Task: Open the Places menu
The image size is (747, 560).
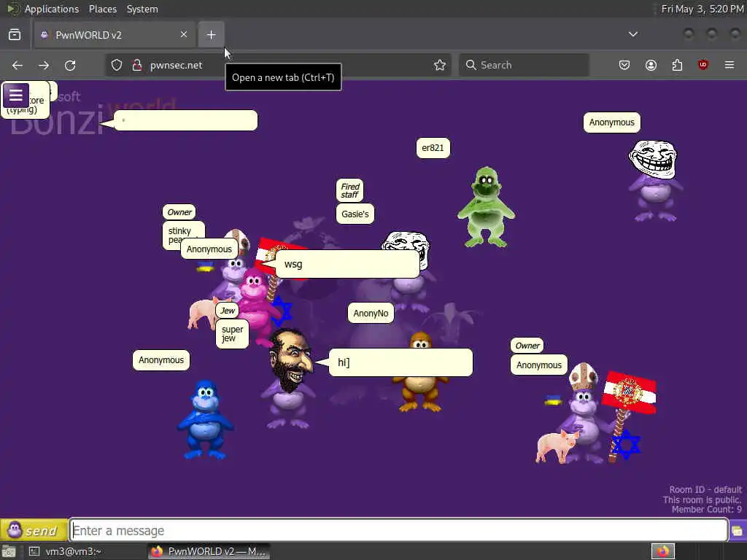Action: (x=102, y=9)
